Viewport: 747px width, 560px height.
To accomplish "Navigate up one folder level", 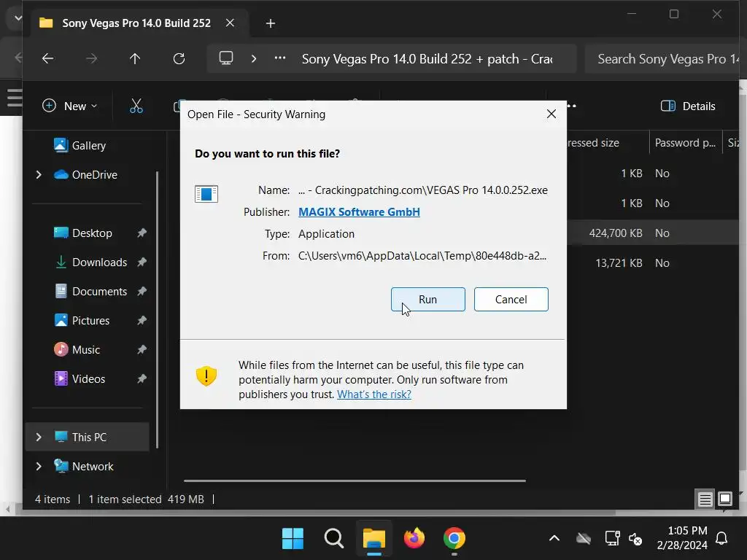I will pos(135,58).
